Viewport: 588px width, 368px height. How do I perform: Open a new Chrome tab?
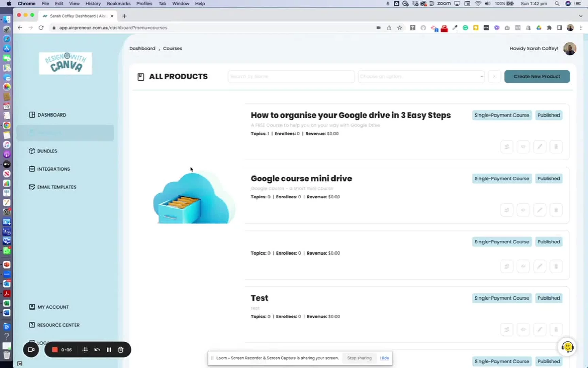tap(124, 16)
